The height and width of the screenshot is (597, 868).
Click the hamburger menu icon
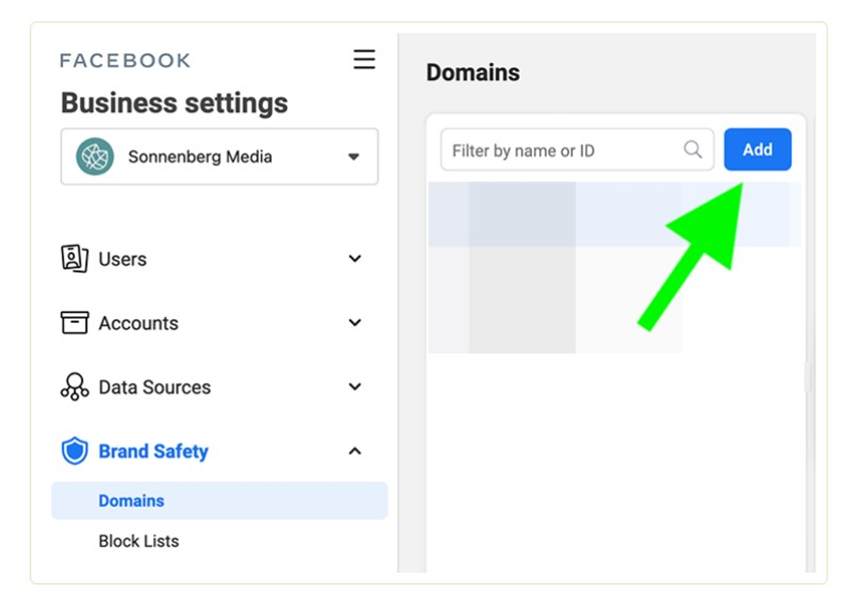pyautogui.click(x=364, y=59)
